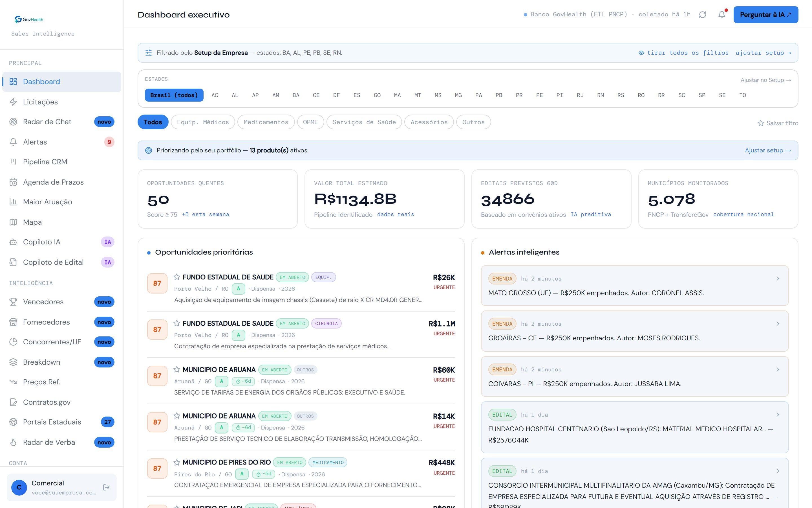
Task: Click the logout icon beside Comercial account
Action: (106, 487)
